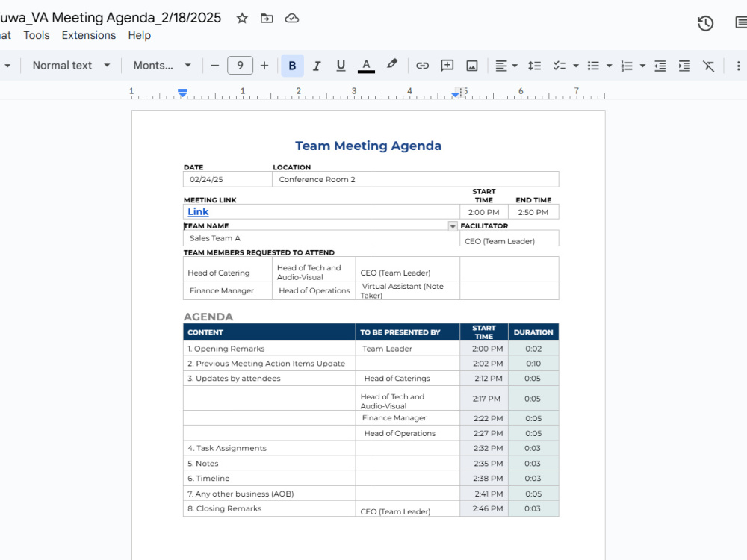Click Team Meeting Agenda heading
This screenshot has width=747, height=560.
[x=368, y=146]
